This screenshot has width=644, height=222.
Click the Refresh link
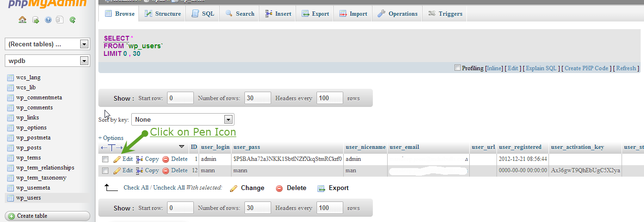point(626,68)
